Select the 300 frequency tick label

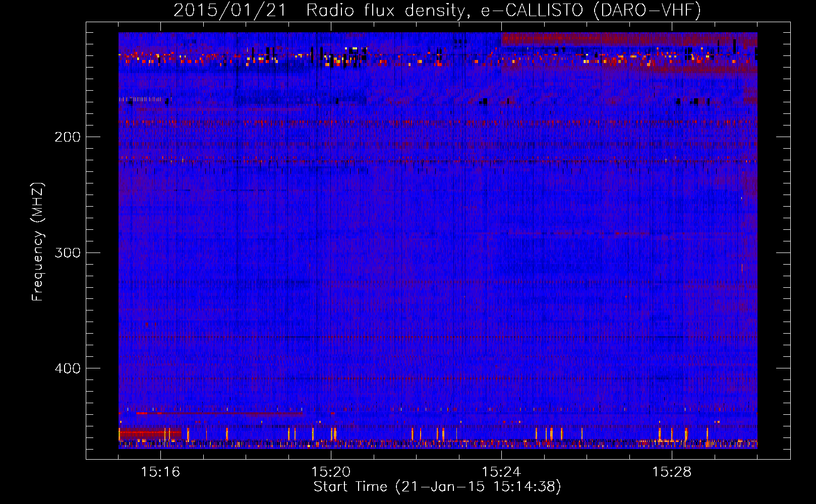coord(67,253)
